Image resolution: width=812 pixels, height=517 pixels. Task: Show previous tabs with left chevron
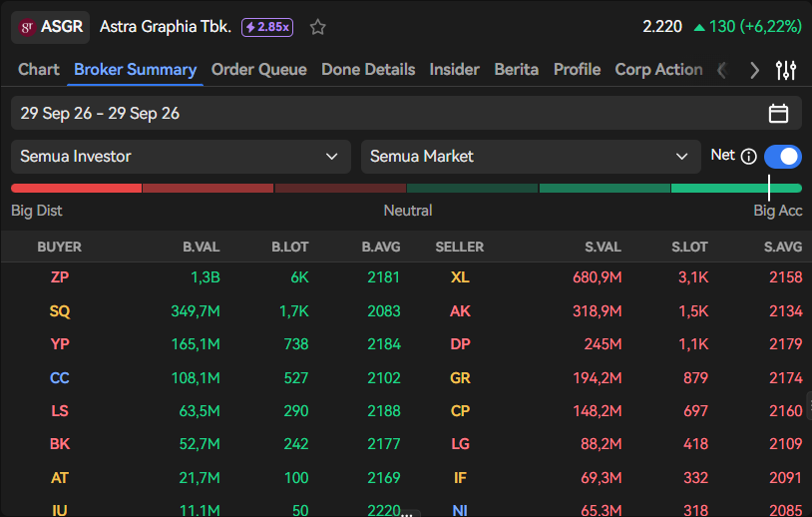722,70
